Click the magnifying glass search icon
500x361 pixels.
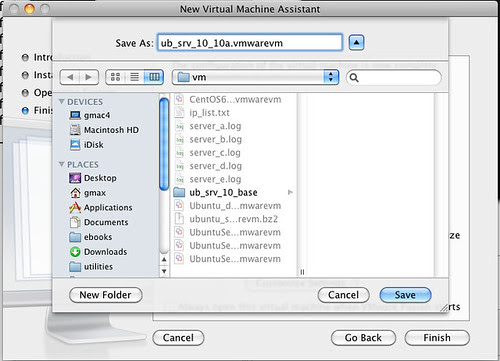pyautogui.click(x=354, y=78)
